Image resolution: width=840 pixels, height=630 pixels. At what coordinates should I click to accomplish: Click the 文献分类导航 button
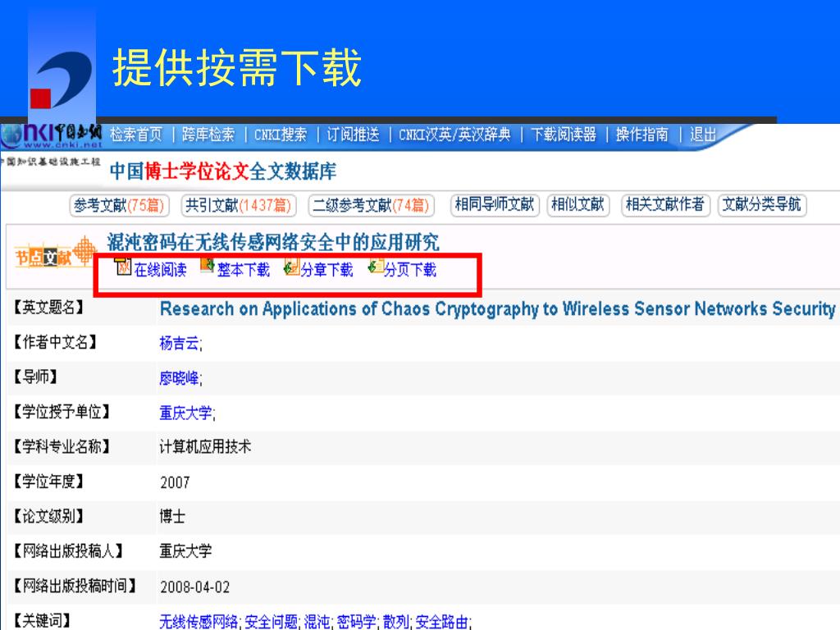761,204
